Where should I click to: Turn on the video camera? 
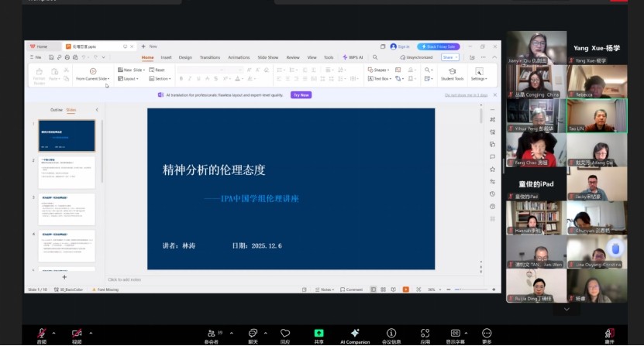click(77, 333)
